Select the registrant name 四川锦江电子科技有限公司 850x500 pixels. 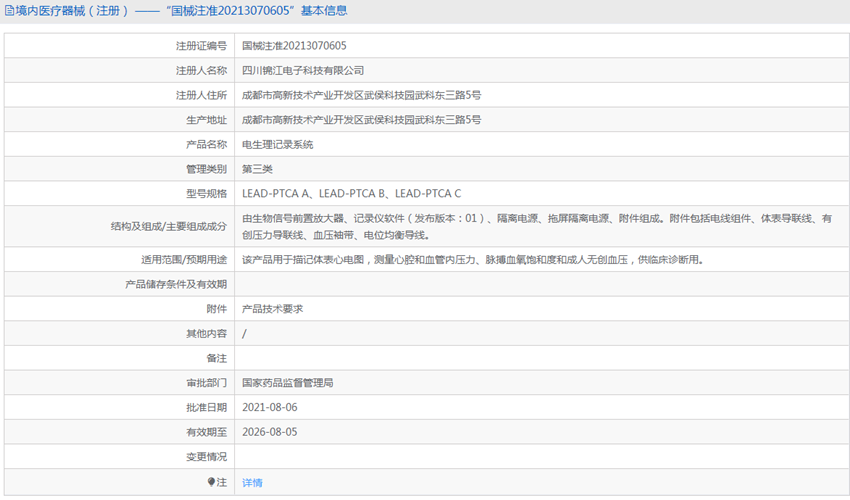pos(303,70)
